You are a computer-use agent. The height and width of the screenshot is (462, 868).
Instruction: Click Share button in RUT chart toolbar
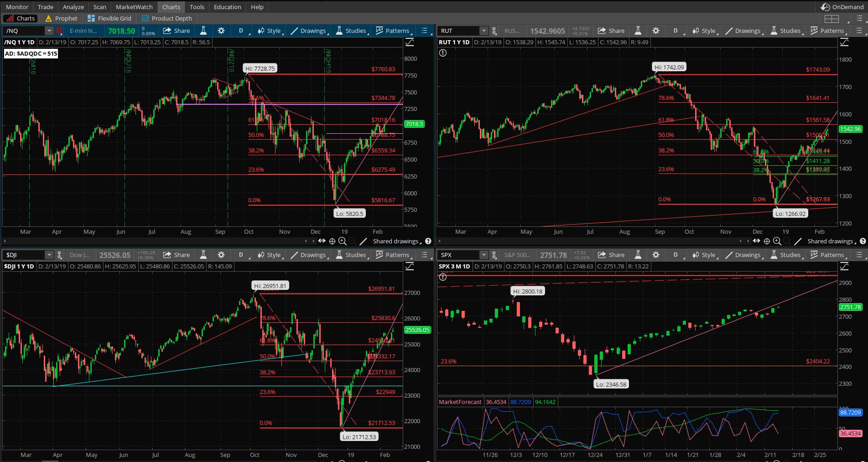(x=611, y=31)
